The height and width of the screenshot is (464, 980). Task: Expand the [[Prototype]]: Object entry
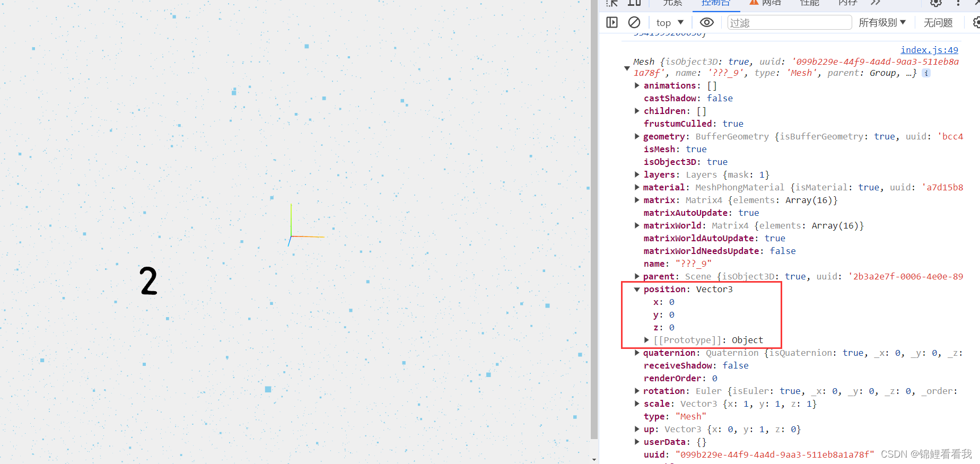click(646, 340)
